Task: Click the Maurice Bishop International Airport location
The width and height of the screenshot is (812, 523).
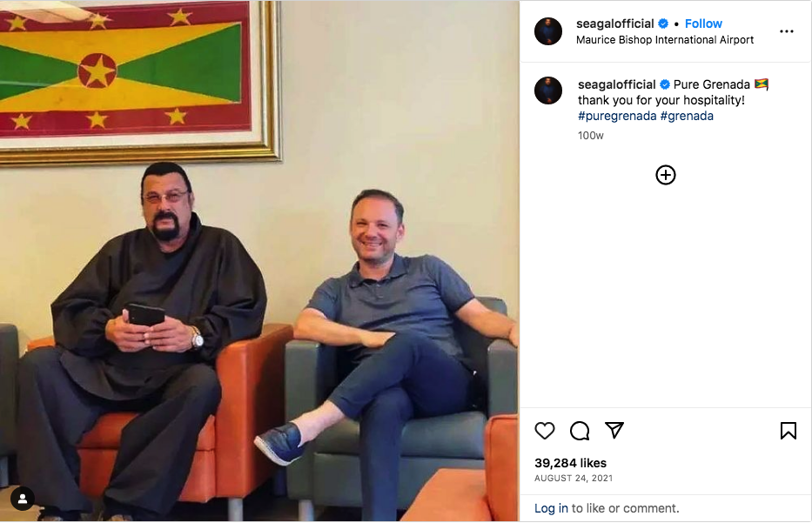Action: click(665, 40)
